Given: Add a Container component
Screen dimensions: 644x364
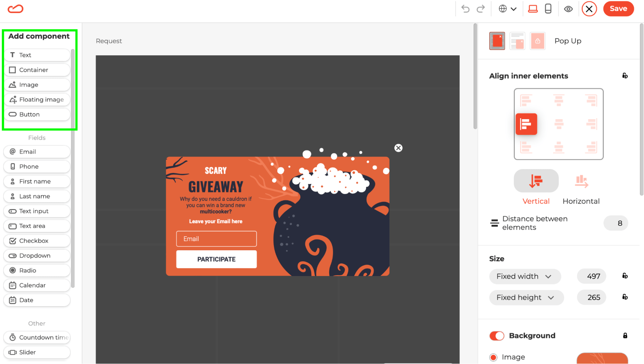Looking at the screenshot, I should 37,70.
